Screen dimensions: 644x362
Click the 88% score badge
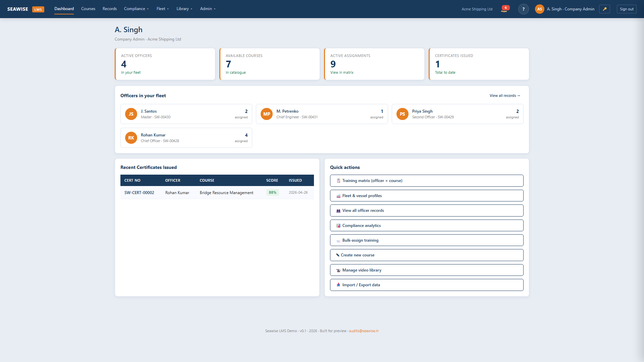pos(273,192)
